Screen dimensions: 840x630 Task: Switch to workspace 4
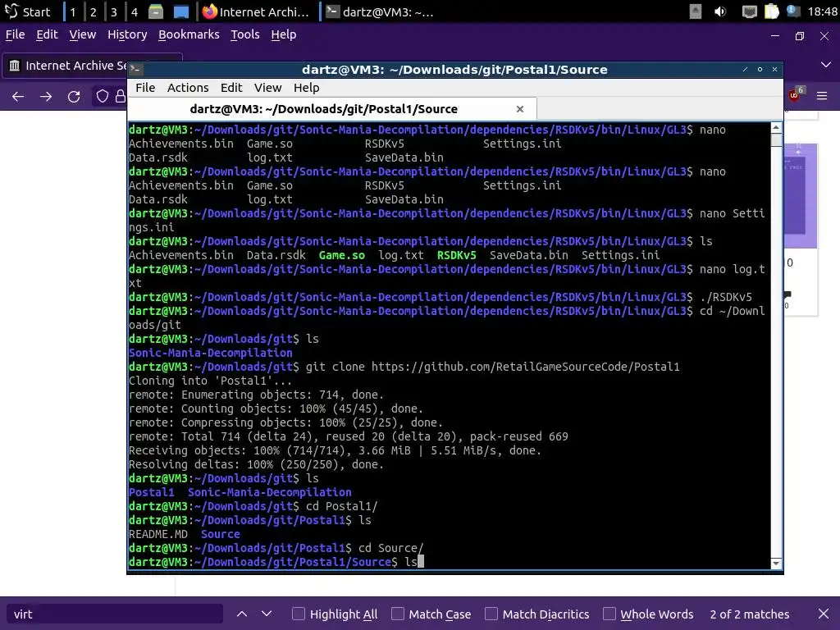pos(134,11)
